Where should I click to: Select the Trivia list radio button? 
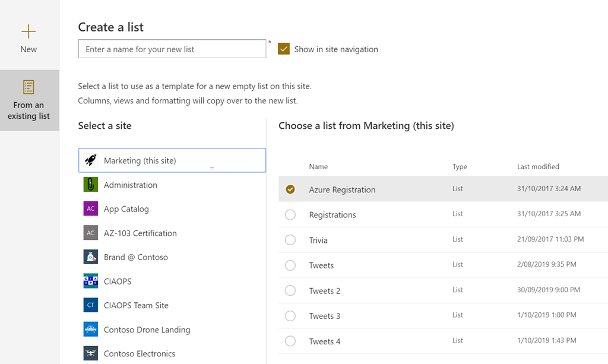coord(290,240)
